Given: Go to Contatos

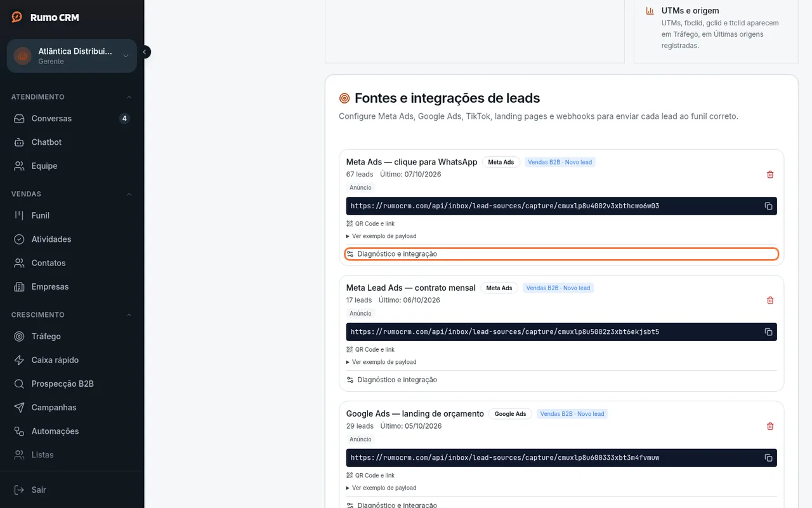Looking at the screenshot, I should click(x=72, y=263).
